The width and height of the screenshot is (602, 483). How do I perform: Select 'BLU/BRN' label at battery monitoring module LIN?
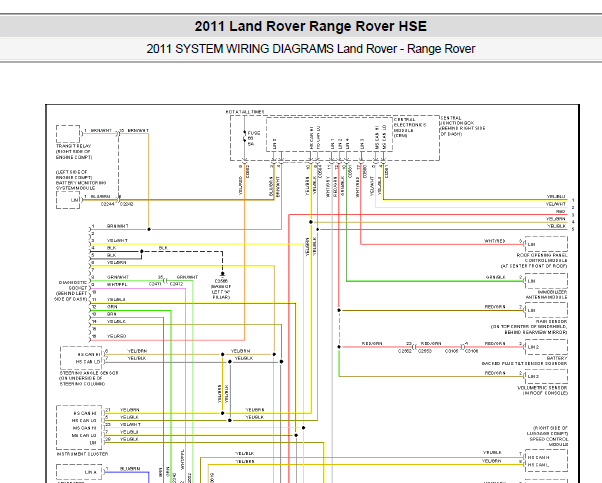(x=101, y=196)
